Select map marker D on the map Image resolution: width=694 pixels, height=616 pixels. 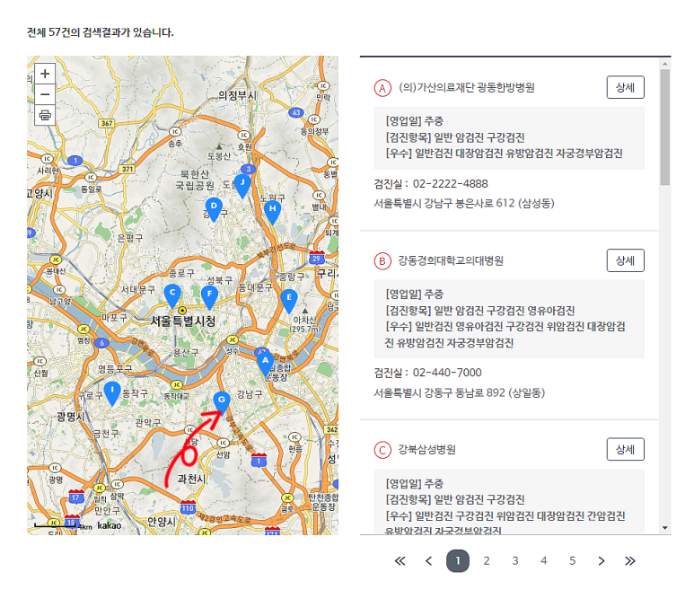214,210
